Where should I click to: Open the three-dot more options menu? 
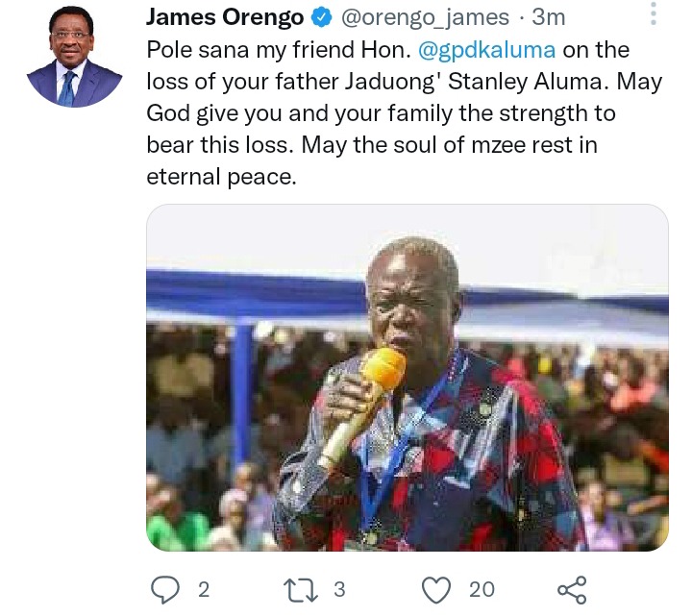click(x=654, y=13)
